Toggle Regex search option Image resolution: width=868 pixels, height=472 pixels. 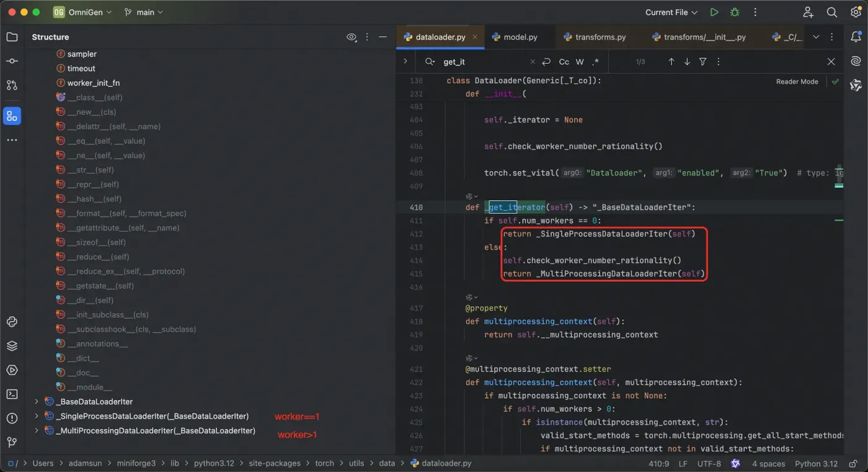pos(595,62)
